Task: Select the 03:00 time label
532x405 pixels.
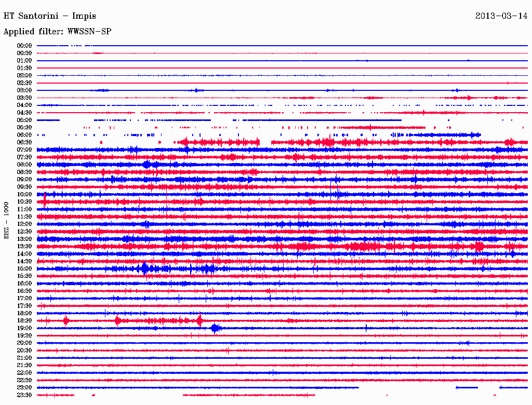Action: point(24,90)
